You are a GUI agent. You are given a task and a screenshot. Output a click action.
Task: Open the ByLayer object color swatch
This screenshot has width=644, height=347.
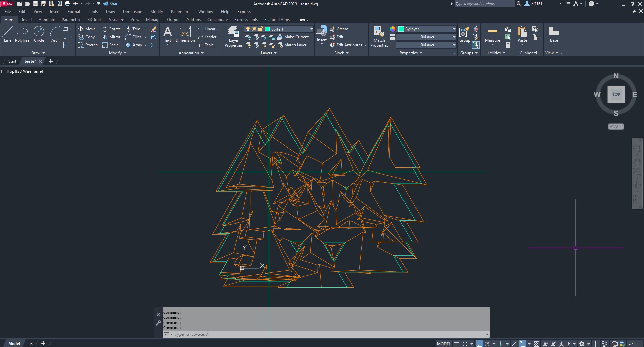pos(401,29)
